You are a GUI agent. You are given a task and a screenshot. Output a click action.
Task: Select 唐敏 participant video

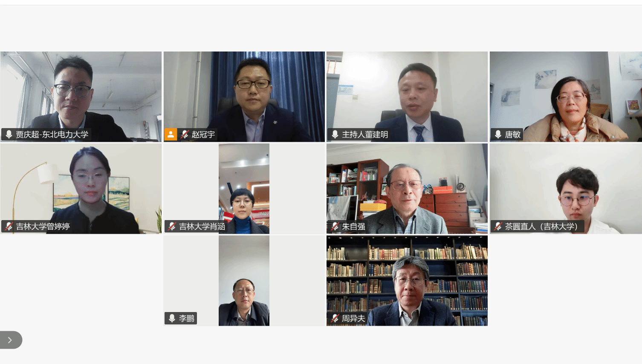566,97
